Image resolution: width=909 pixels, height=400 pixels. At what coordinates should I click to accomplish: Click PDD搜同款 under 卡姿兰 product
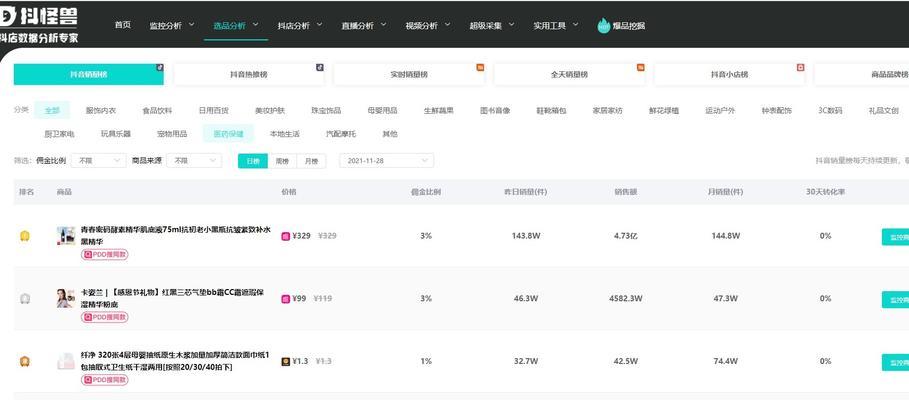pos(104,317)
